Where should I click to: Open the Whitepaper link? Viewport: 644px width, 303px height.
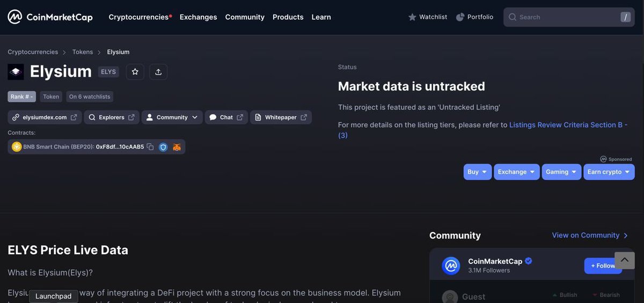pos(281,117)
